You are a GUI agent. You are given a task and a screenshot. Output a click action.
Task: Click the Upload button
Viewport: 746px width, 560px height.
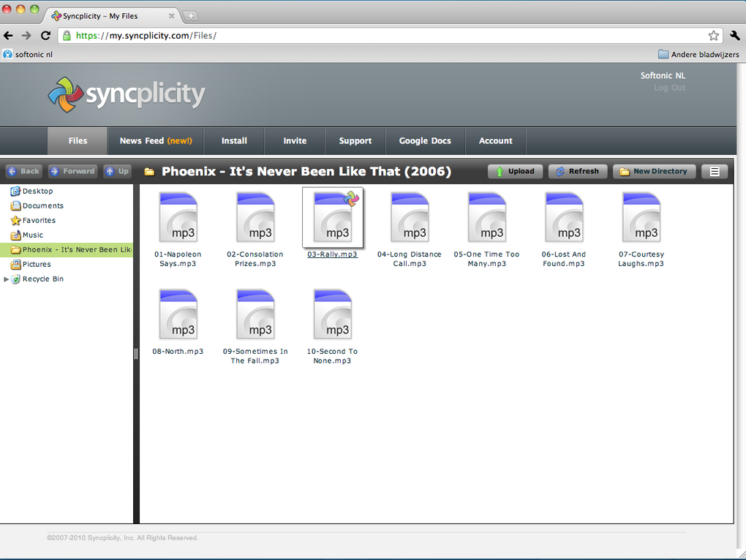coord(515,171)
